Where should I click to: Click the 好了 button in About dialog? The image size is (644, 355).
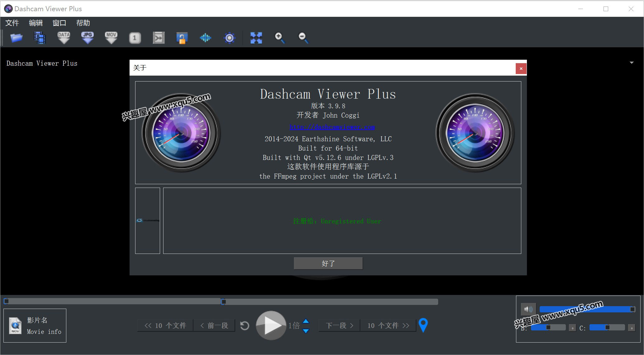tap(328, 264)
